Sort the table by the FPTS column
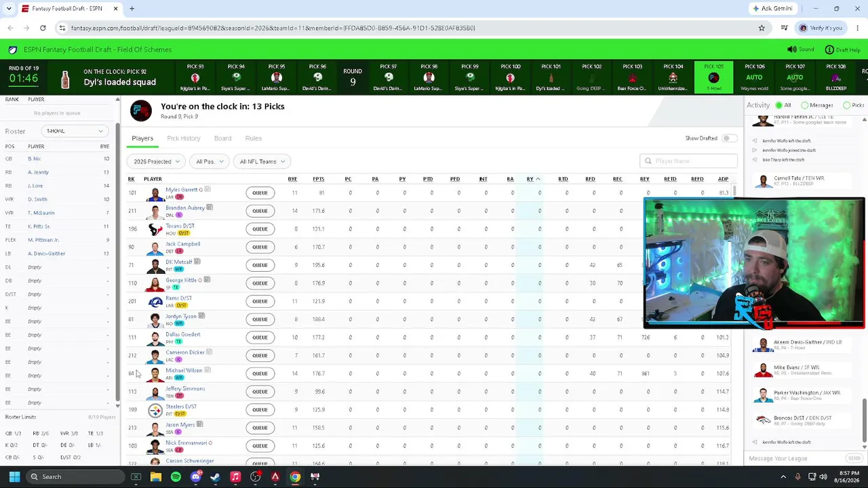Viewport: 868px width, 488px height. [319, 179]
